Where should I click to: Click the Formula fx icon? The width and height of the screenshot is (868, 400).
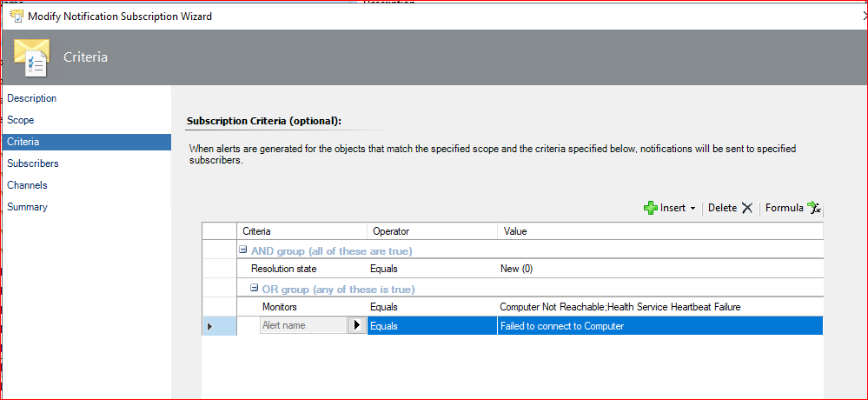814,209
